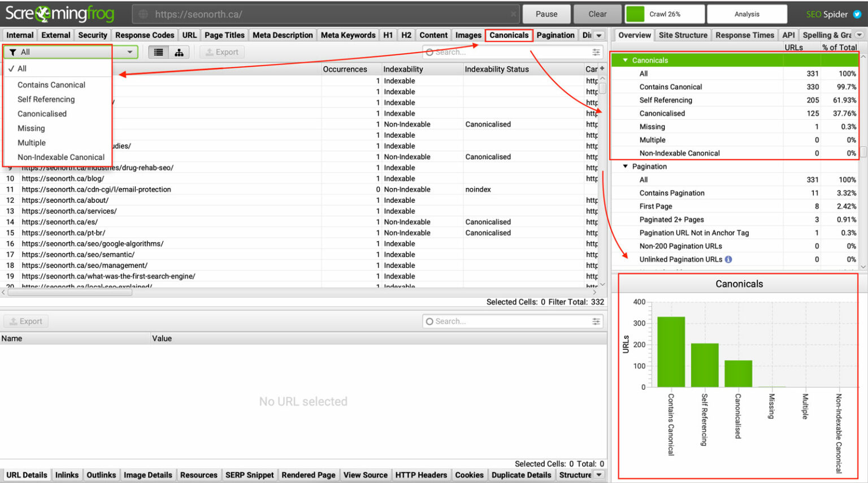Screen dimensions: 868x483
Task: Click the funnel icon in the filter box
Action: tap(13, 51)
